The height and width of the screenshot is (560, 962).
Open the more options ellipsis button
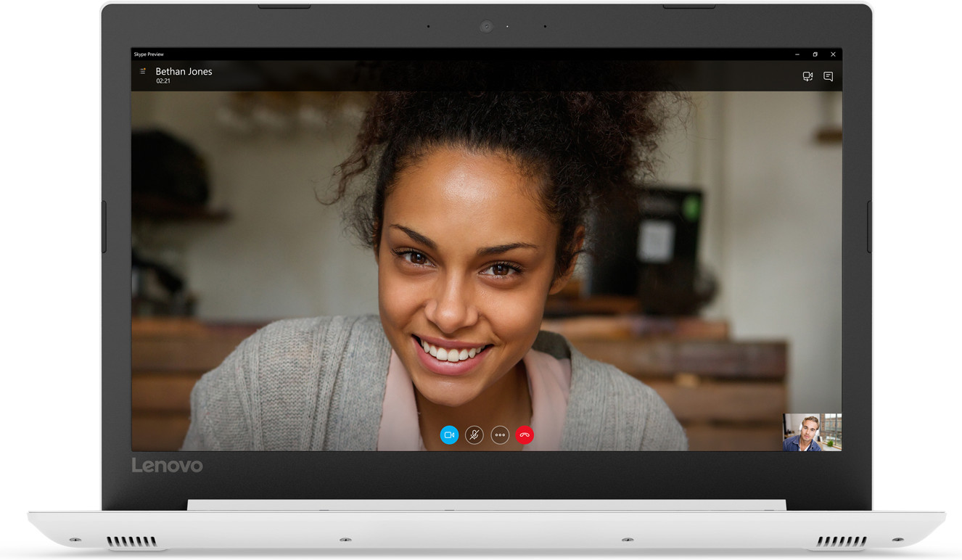[x=500, y=435]
